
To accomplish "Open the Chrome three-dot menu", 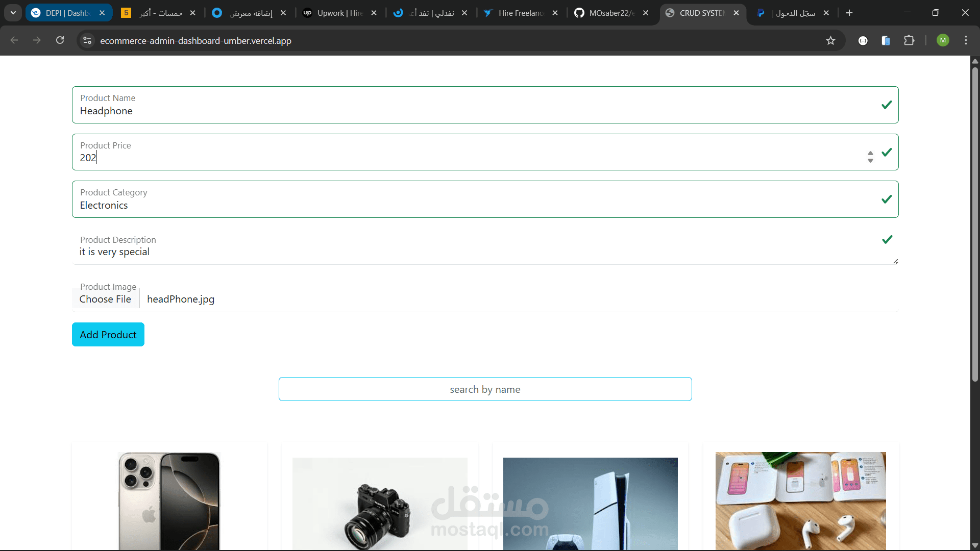I will point(966,40).
